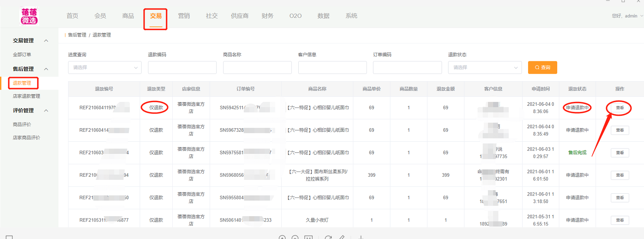644x239 pixels.
Task: Click 查看 for the 399 refund row
Action: coord(620,175)
